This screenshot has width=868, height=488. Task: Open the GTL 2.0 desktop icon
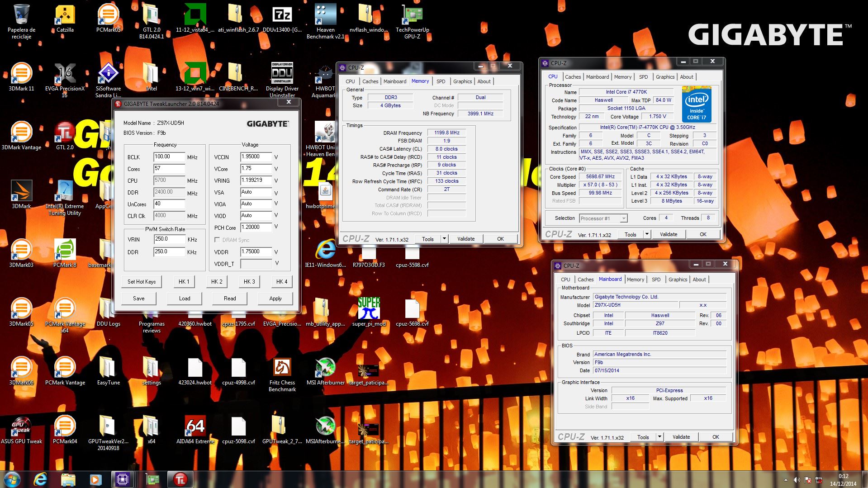[x=65, y=136]
